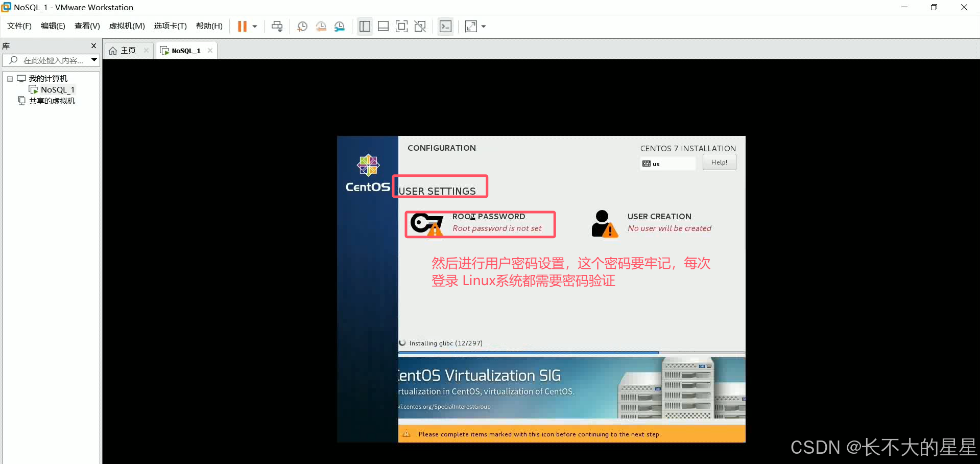Click the "Installing glibc (12/297)" status text
The image size is (980, 464).
445,343
